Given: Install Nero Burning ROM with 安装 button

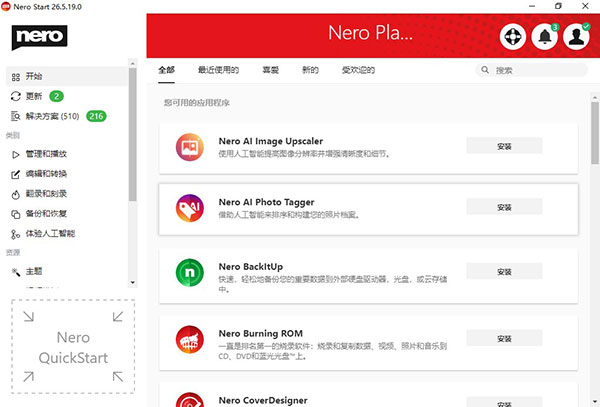Looking at the screenshot, I should (504, 339).
